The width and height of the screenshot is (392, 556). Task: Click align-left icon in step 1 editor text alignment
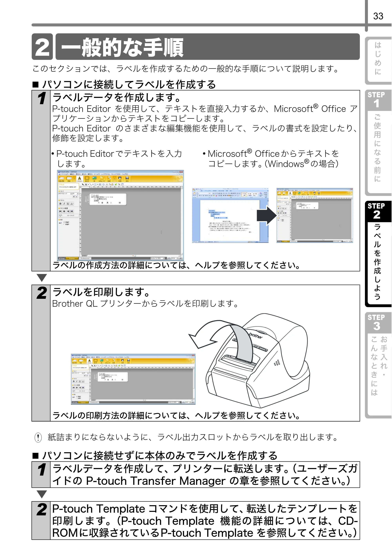point(61,211)
